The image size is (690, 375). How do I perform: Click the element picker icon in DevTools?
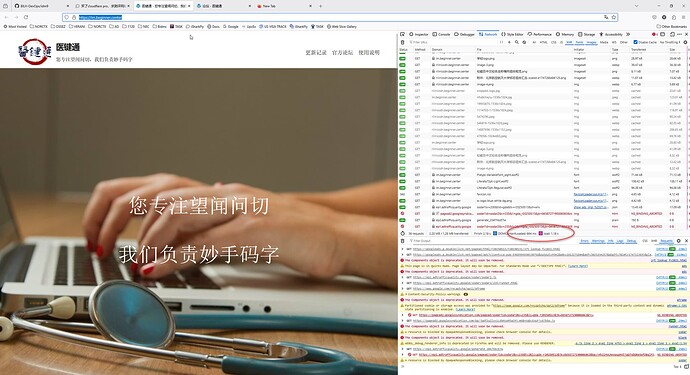point(402,34)
